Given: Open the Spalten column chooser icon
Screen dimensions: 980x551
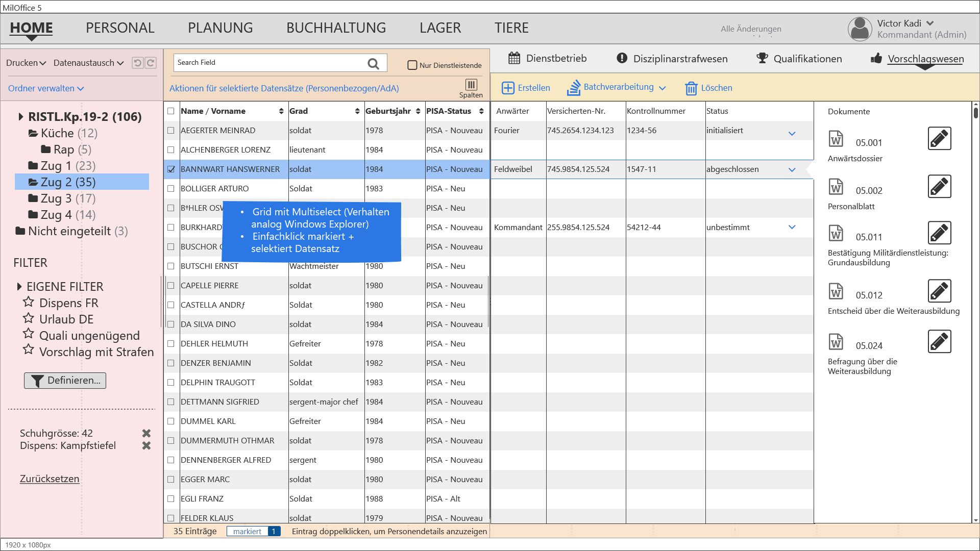Looking at the screenshot, I should point(471,85).
